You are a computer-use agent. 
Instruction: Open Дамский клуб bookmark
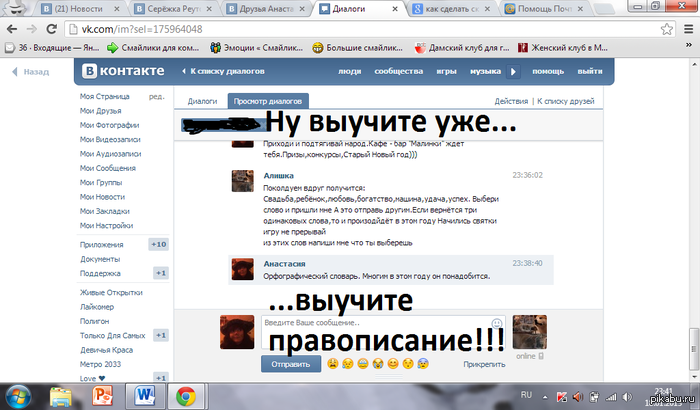tap(462, 47)
